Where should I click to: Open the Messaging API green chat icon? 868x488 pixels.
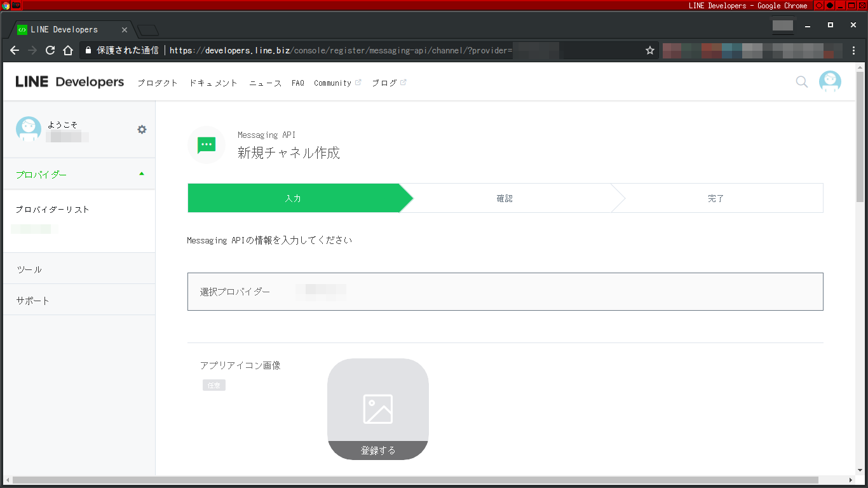pyautogui.click(x=206, y=145)
